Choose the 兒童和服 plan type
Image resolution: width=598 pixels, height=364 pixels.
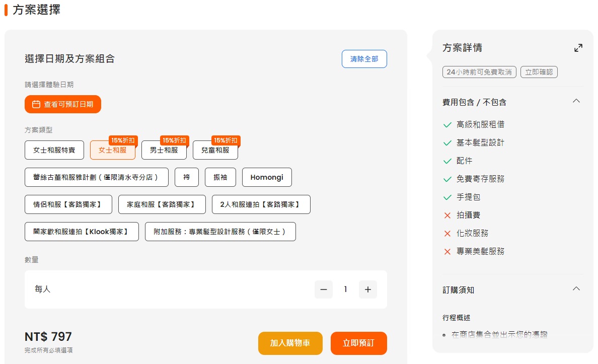(x=215, y=150)
